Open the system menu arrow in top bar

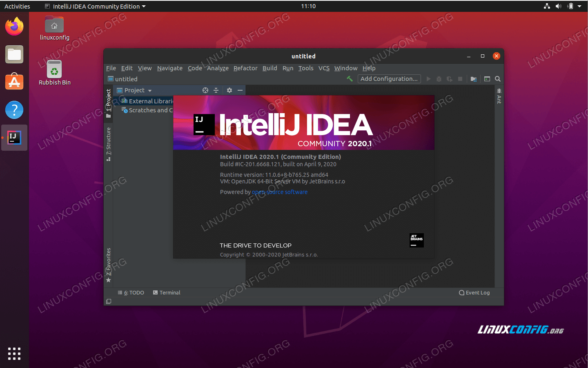pos(579,6)
